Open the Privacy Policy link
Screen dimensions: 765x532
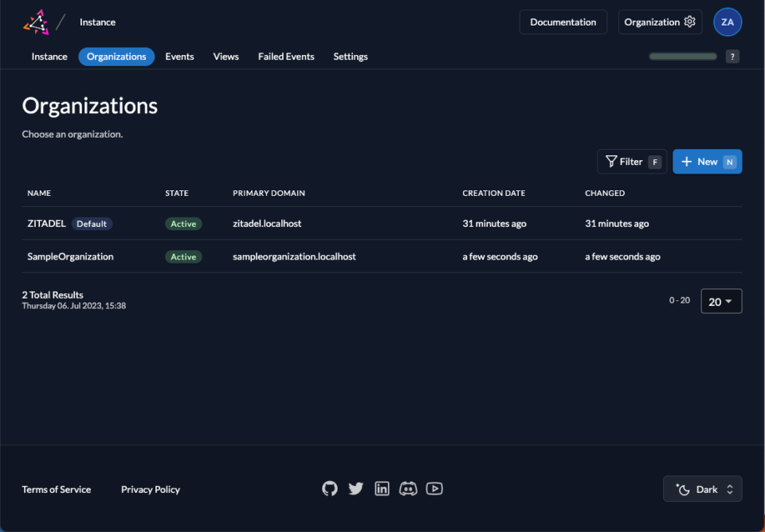[151, 488]
